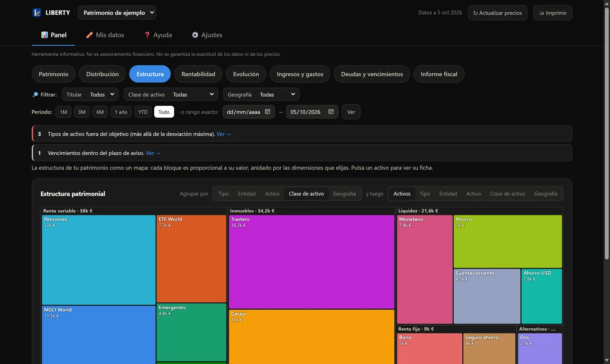Open calendar picker next to 05/10/2026
Image resolution: width=610 pixels, height=364 pixels.
(331, 112)
